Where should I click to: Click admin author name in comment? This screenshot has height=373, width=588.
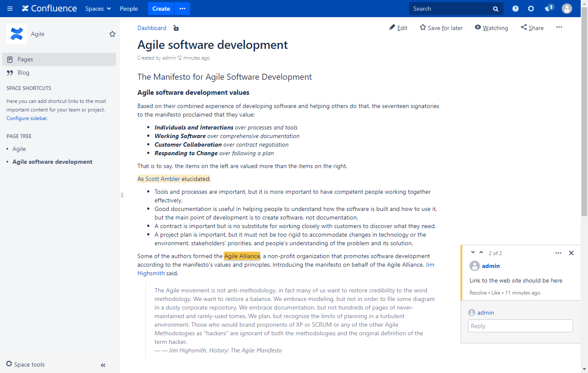point(491,266)
